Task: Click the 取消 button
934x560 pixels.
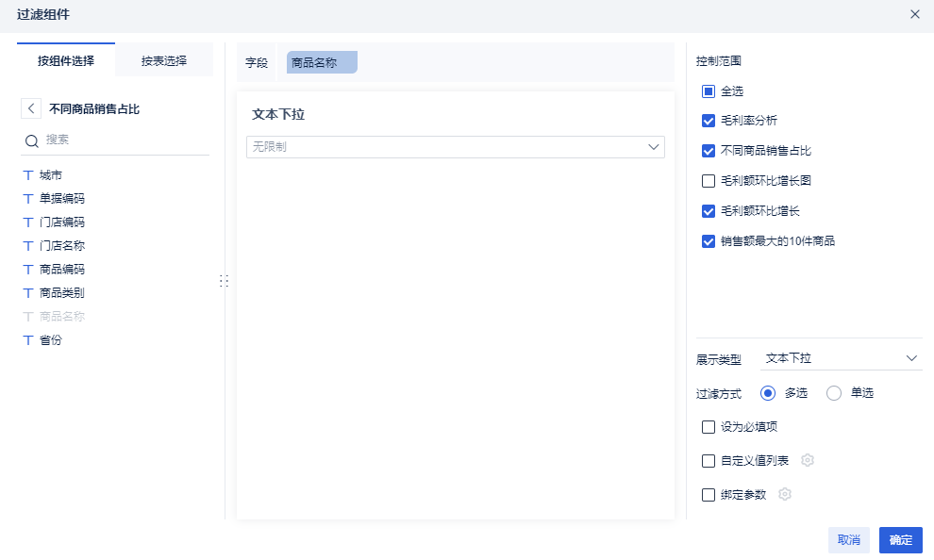Action: [848, 540]
